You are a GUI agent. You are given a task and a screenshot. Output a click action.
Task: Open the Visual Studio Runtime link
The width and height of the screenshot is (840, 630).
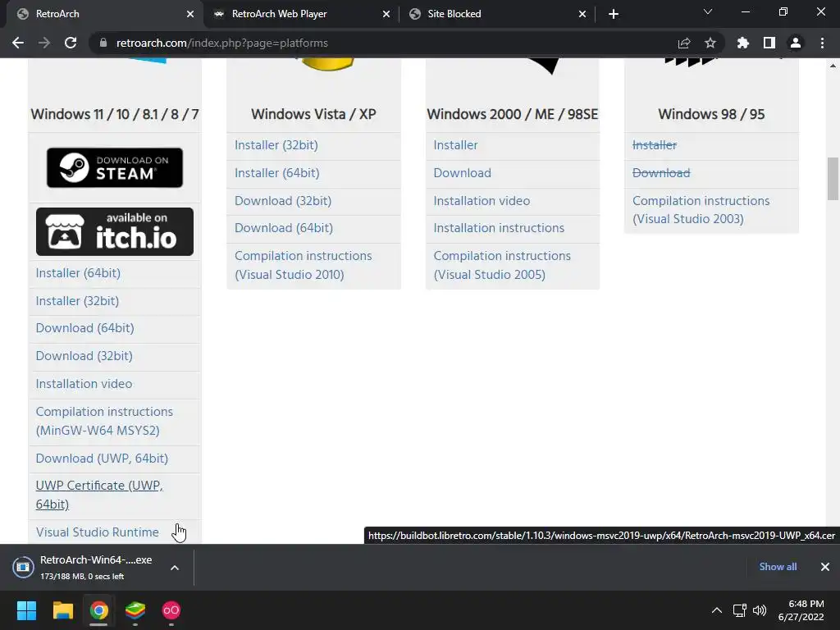(x=98, y=532)
